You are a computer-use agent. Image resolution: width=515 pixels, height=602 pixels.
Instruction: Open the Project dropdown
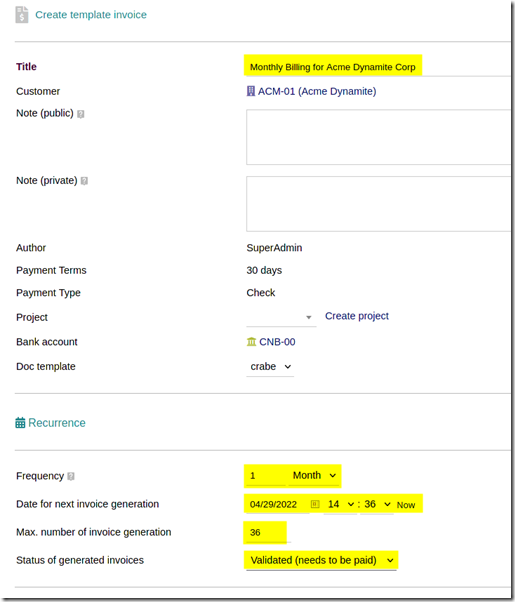click(281, 317)
